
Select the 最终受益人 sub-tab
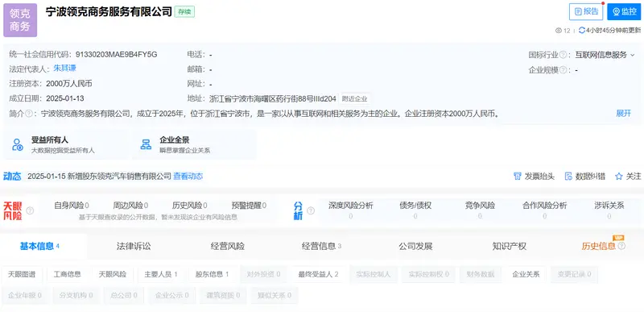[319, 274]
